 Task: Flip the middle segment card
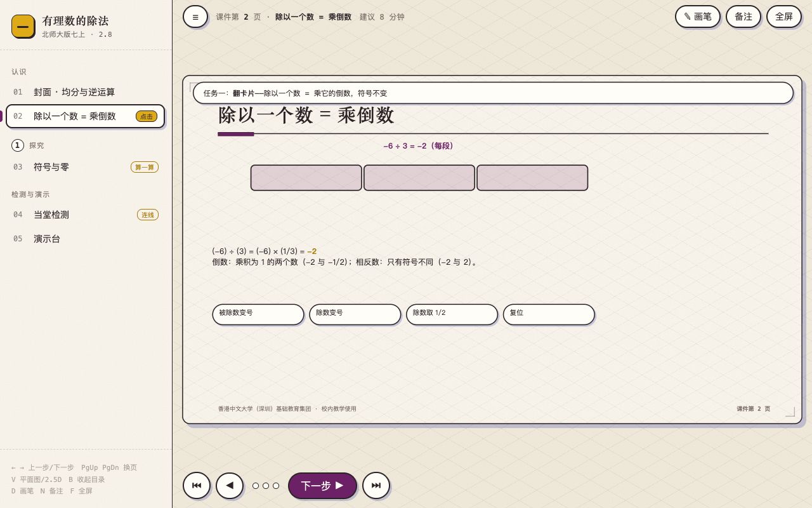[419, 178]
